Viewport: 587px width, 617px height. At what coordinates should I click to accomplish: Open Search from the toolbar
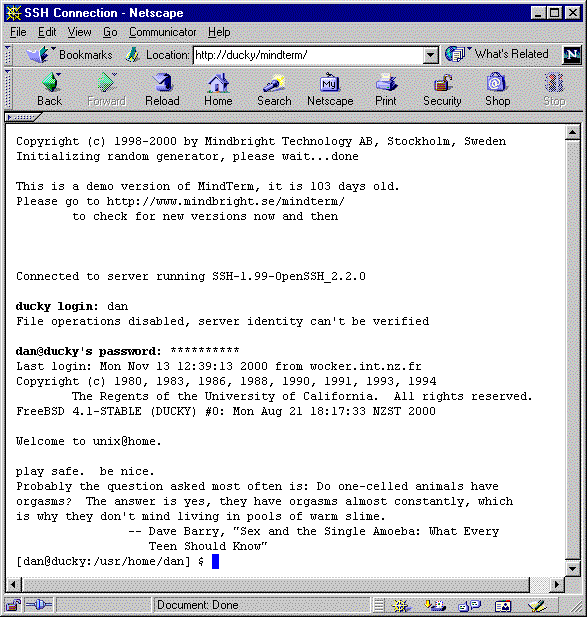click(x=274, y=89)
